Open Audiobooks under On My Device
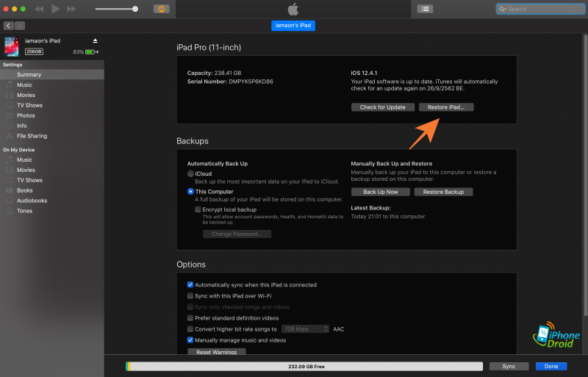Viewport: 588px width, 377px height. click(32, 201)
